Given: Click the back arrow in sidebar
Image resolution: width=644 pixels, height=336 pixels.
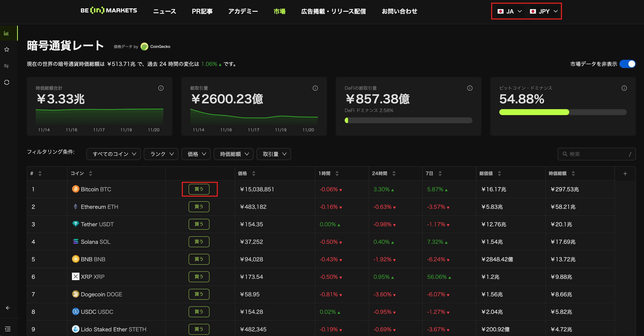Looking at the screenshot, I should (x=8, y=308).
